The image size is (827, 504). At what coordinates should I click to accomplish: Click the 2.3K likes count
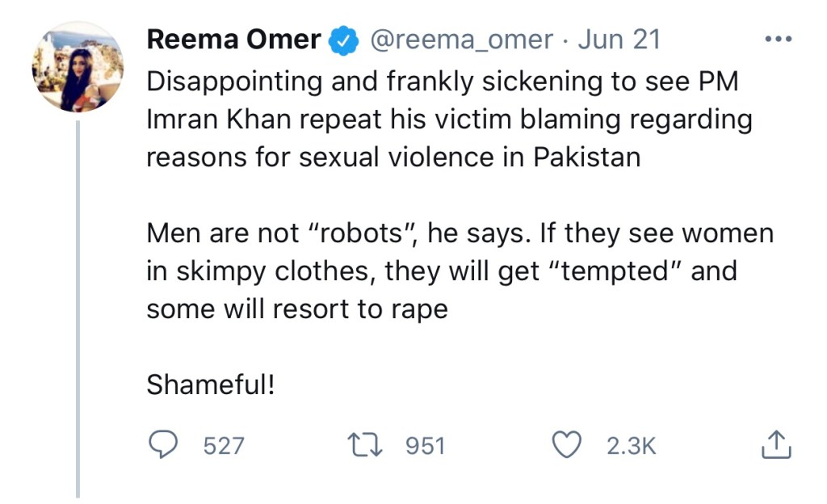[x=631, y=445]
